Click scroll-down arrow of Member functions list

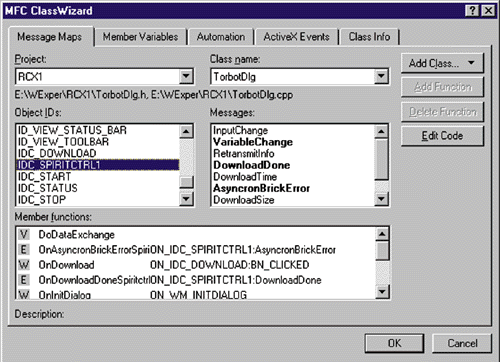pyautogui.click(x=382, y=292)
